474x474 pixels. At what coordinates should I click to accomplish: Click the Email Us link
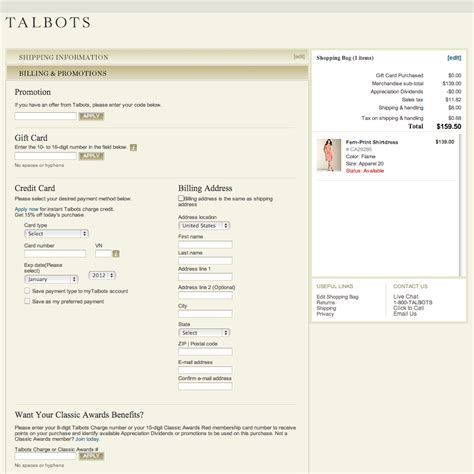405,314
